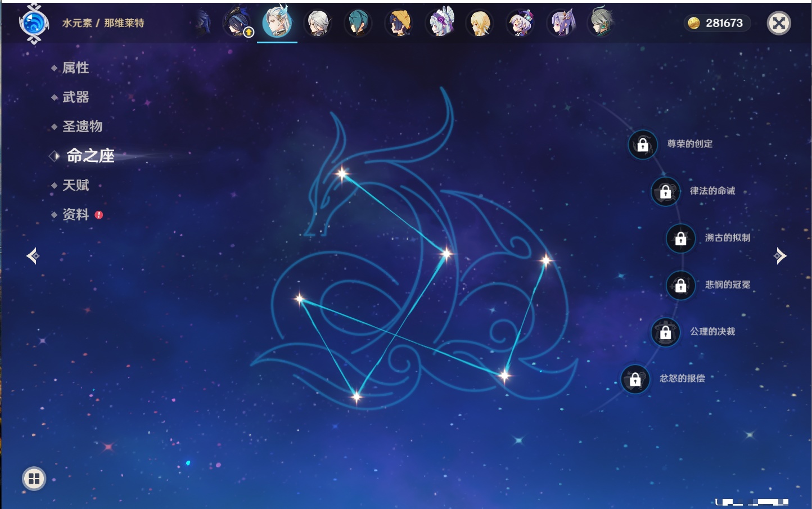
Task: Click the Hydro element emblem icon
Action: click(34, 24)
